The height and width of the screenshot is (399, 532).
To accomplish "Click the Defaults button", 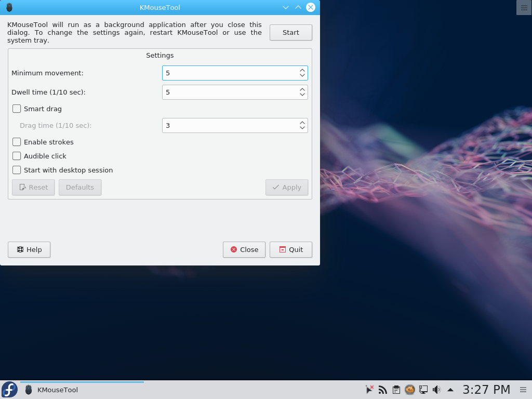I will pos(80,187).
